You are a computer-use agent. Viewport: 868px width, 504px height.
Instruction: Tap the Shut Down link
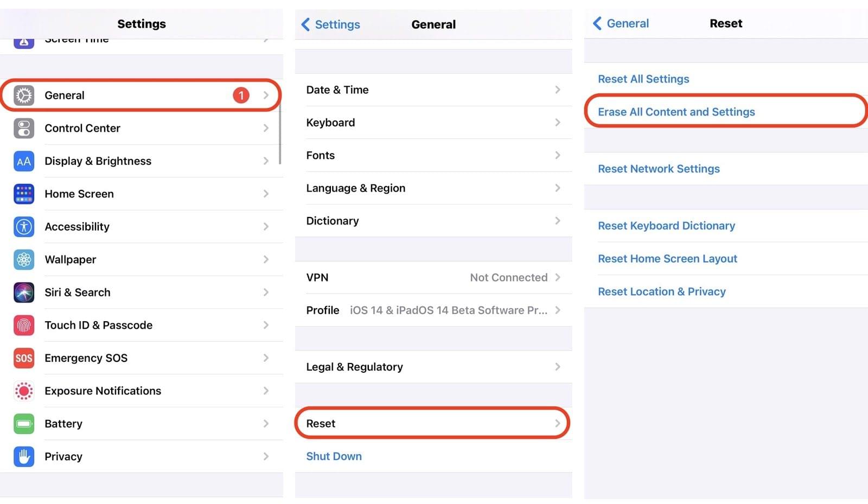pyautogui.click(x=334, y=456)
